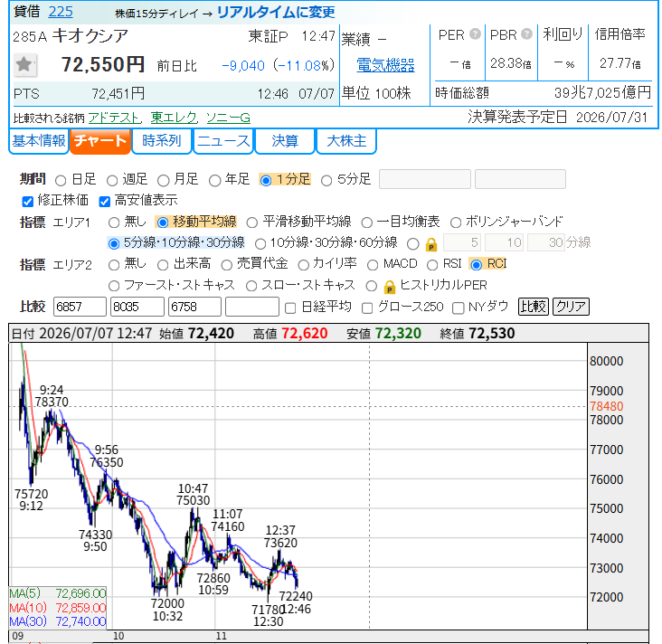Click the 9:24 high label 78370 on chart
Screen dimensions: 662x644
tap(52, 402)
